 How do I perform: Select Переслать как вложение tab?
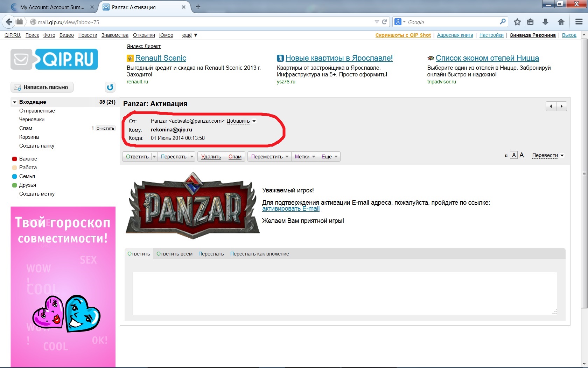pos(260,254)
